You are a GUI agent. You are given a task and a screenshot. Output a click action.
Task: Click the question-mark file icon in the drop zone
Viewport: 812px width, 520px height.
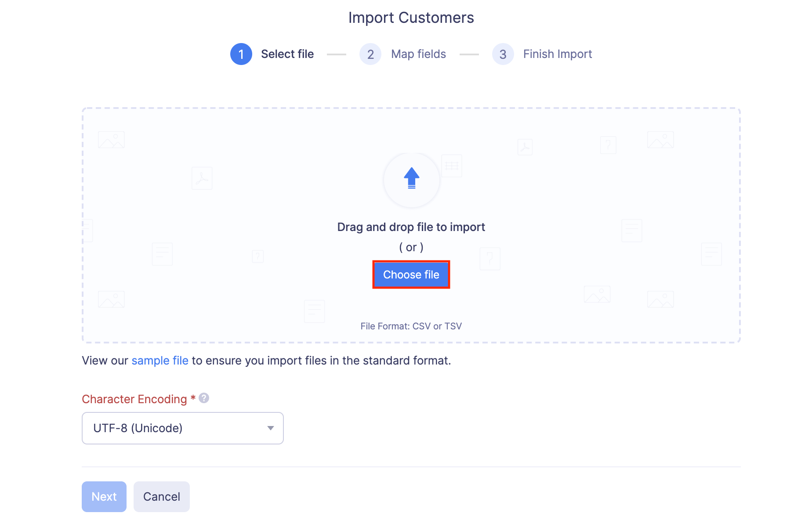click(257, 256)
